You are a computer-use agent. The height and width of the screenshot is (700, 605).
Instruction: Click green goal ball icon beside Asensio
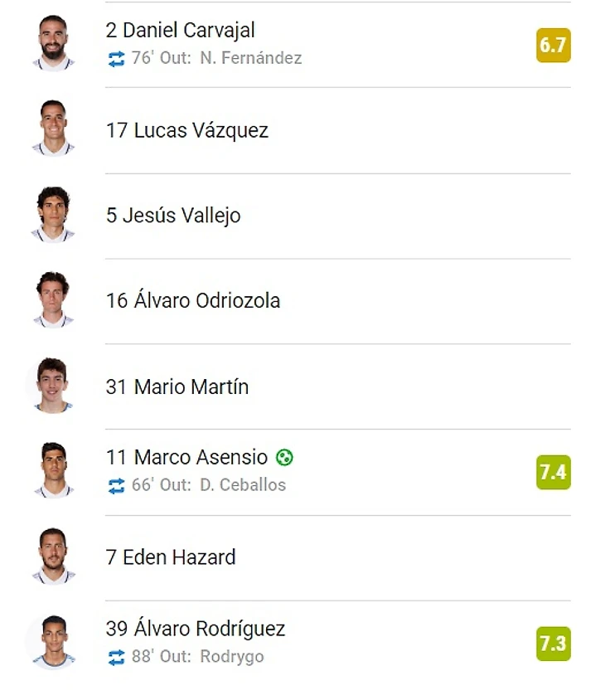285,457
